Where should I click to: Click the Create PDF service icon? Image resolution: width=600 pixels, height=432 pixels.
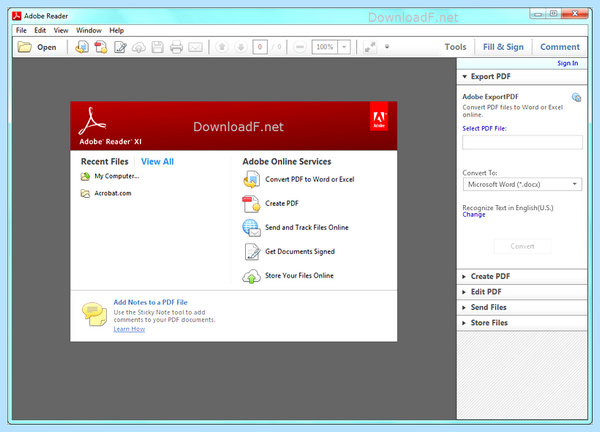click(x=251, y=204)
